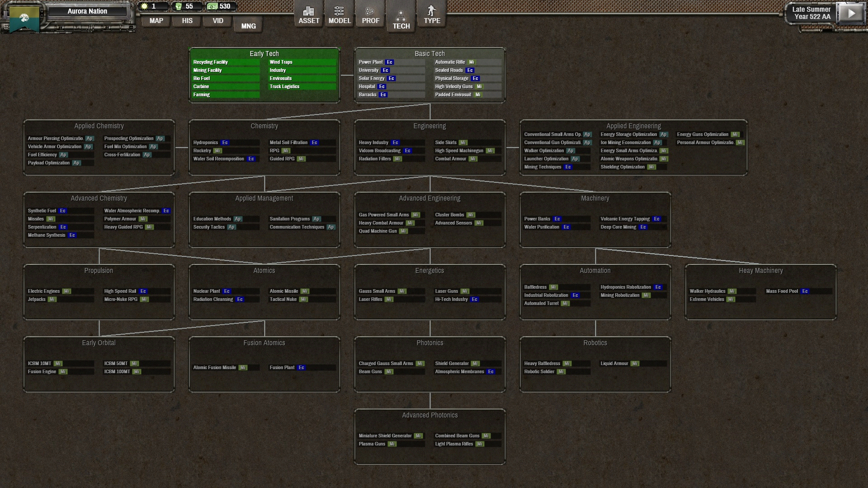Select the Fusion Plant technology entry
This screenshot has height=488, width=868.
(x=282, y=368)
